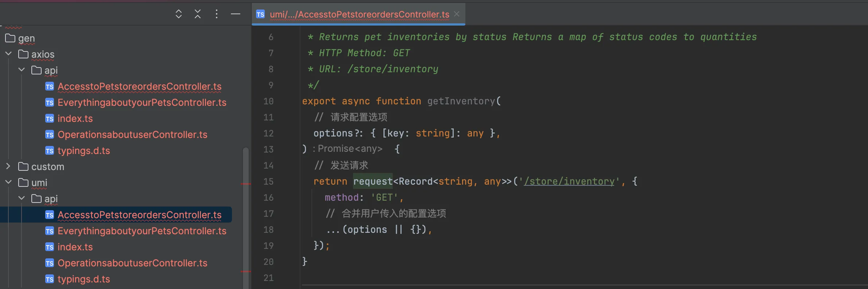Click the '/store/inventory' URL string link

569,181
